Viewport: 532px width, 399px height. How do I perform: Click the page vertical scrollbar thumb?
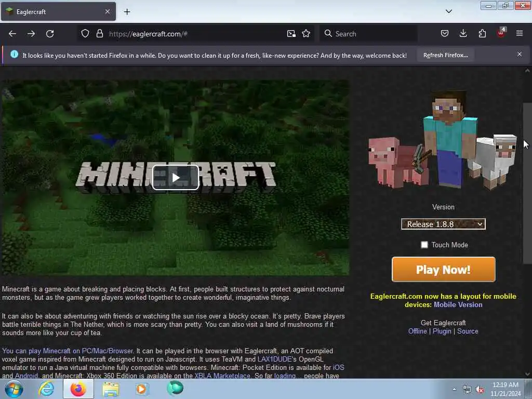click(527, 183)
